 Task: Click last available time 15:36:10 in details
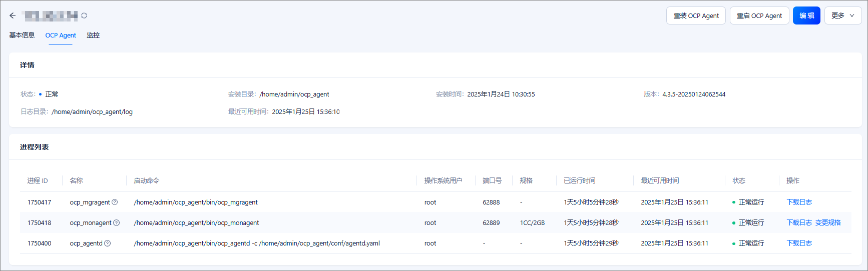306,111
